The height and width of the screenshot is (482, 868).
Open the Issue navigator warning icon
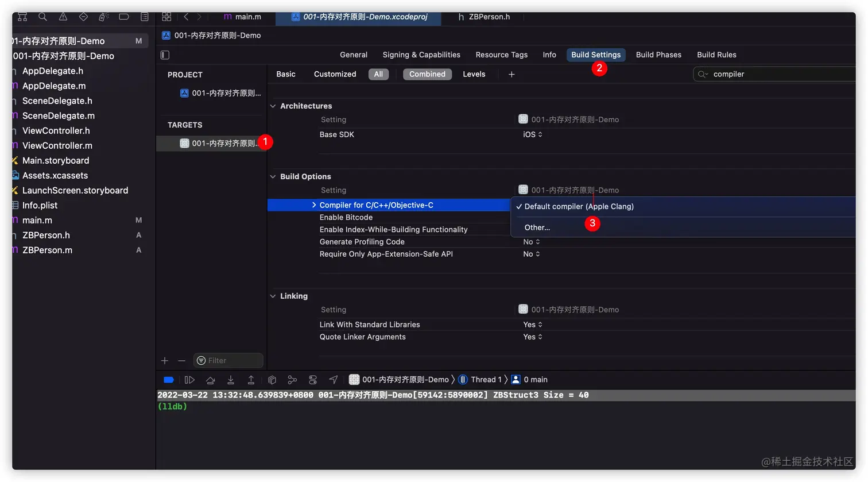(63, 17)
